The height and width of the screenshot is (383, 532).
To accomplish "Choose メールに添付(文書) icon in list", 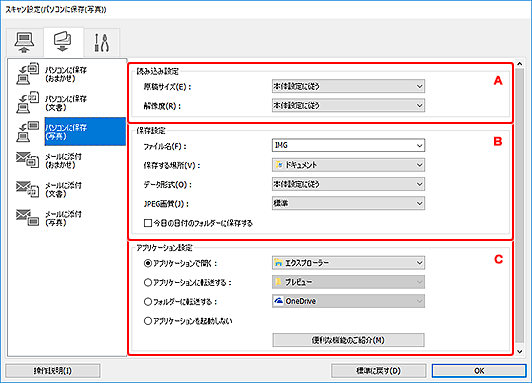I will point(28,189).
